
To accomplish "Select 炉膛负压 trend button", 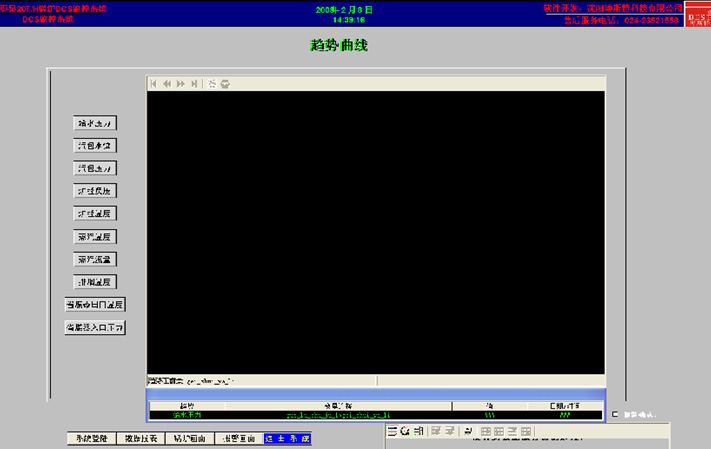I will tap(95, 191).
